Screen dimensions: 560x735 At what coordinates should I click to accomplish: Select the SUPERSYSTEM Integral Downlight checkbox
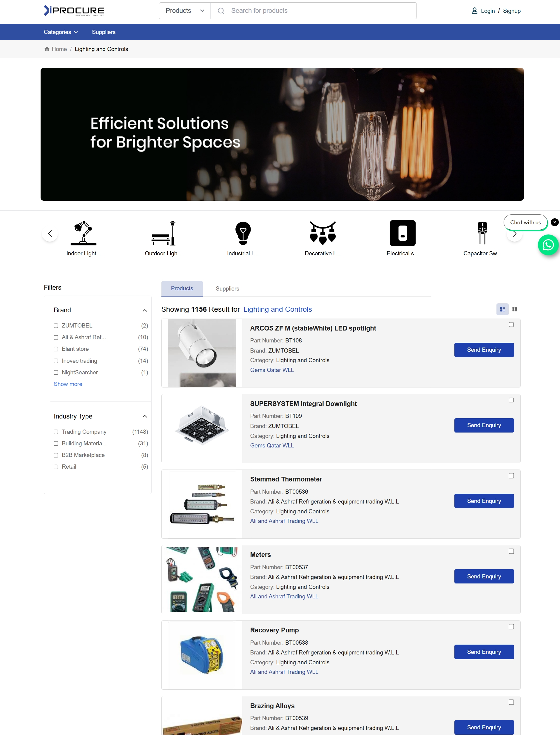511,400
